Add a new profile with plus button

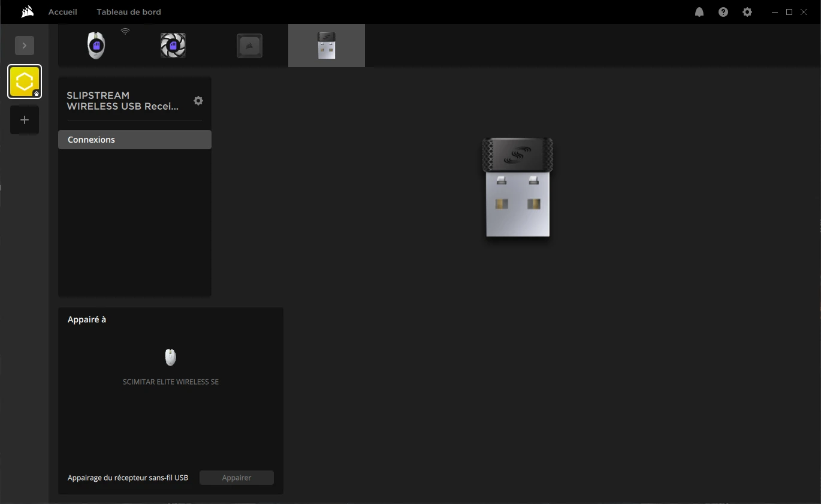(25, 120)
